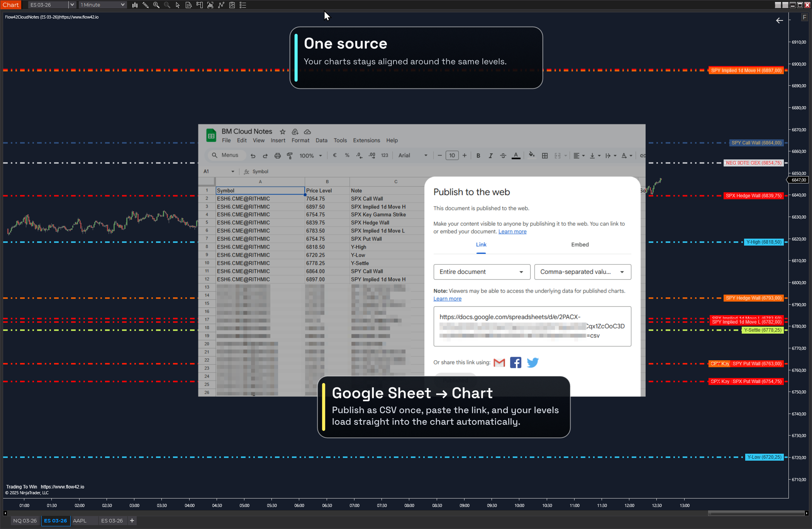Screen dimensions: 812x529
Task: Select the Link tab in the Publish dialog
Action: point(481,245)
